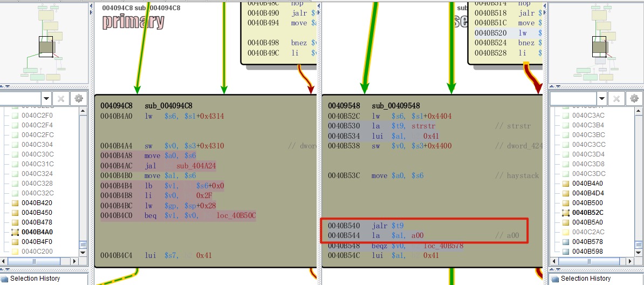The height and width of the screenshot is (285, 644).
Task: Select basic block 0040B52C in secondary tree
Action: (x=588, y=213)
